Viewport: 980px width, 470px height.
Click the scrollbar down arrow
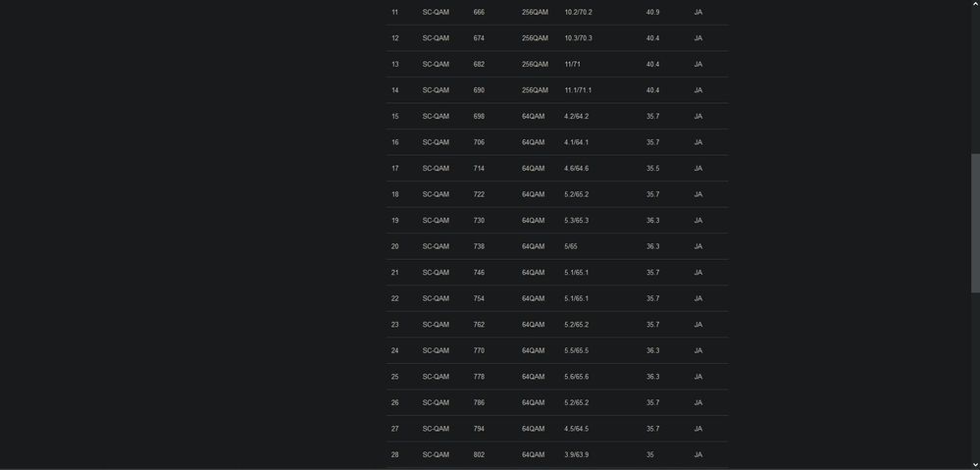click(975, 465)
